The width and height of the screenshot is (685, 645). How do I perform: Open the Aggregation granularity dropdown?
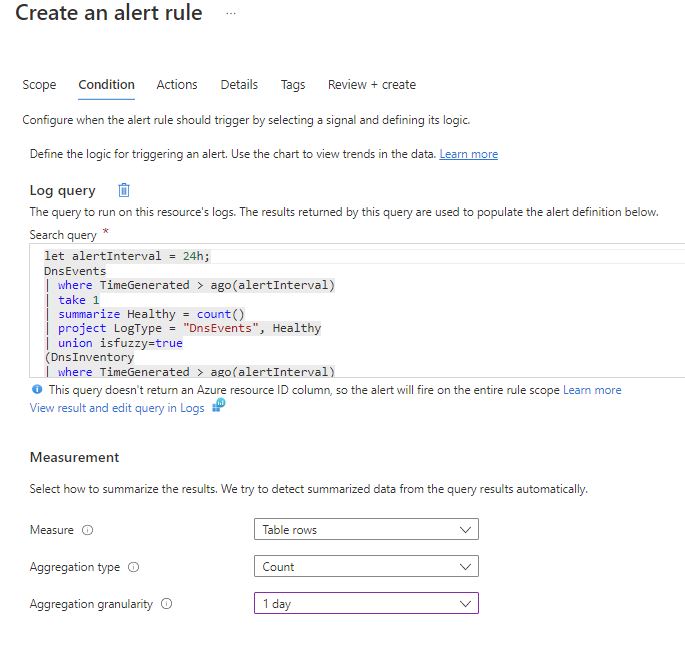tap(366, 604)
